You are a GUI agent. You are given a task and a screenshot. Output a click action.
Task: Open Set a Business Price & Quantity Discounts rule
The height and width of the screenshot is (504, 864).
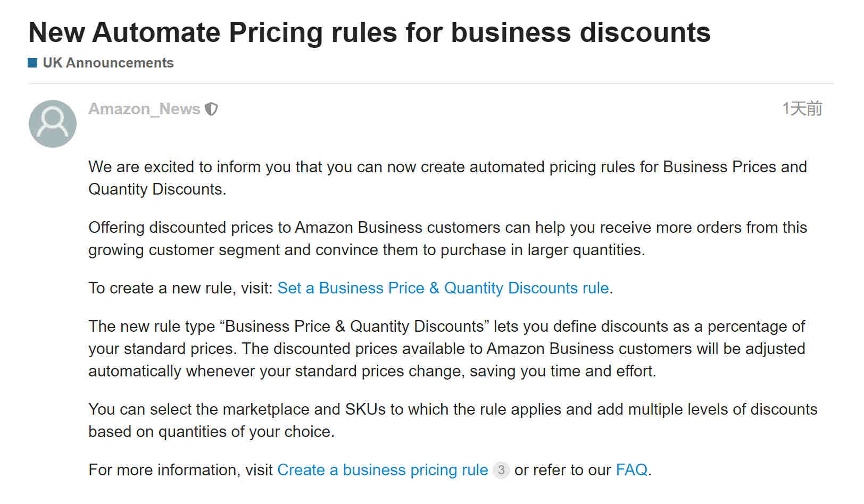coord(443,288)
